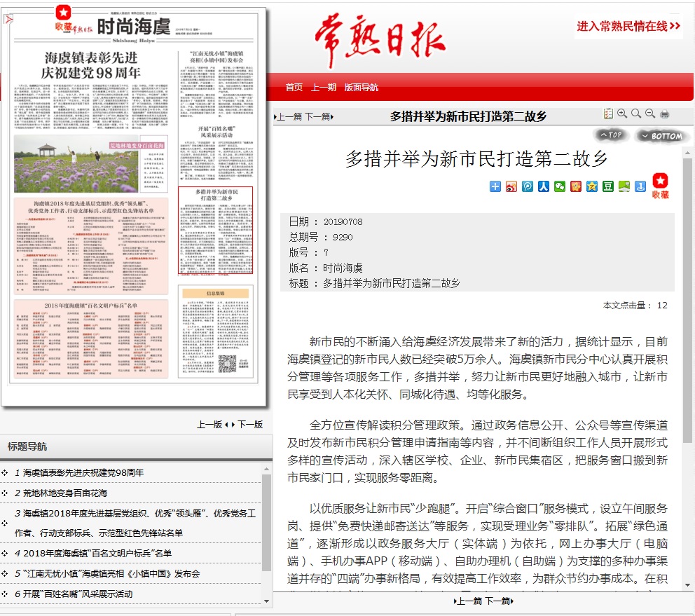Open headline 4 2018年度海虞镇"百名文明户标兵"名单
The image size is (695, 616).
click(x=97, y=554)
